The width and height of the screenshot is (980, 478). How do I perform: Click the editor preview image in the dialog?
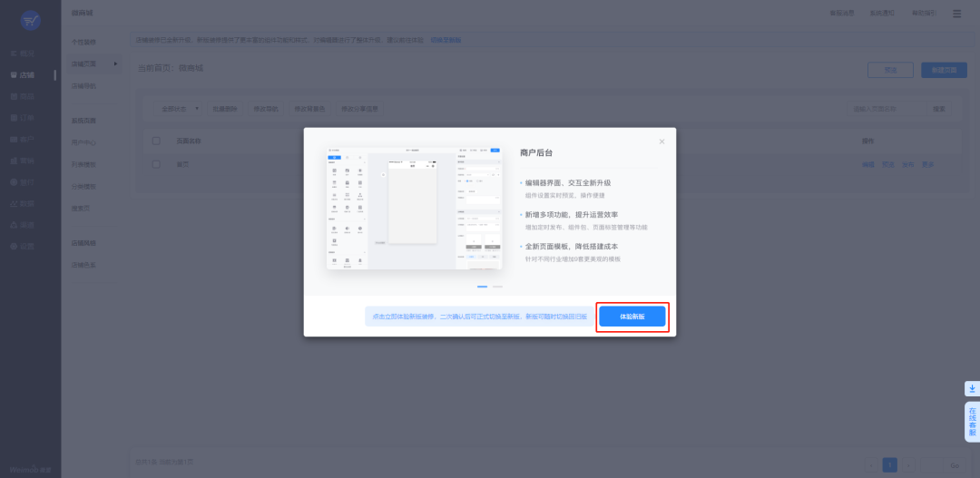pos(415,209)
